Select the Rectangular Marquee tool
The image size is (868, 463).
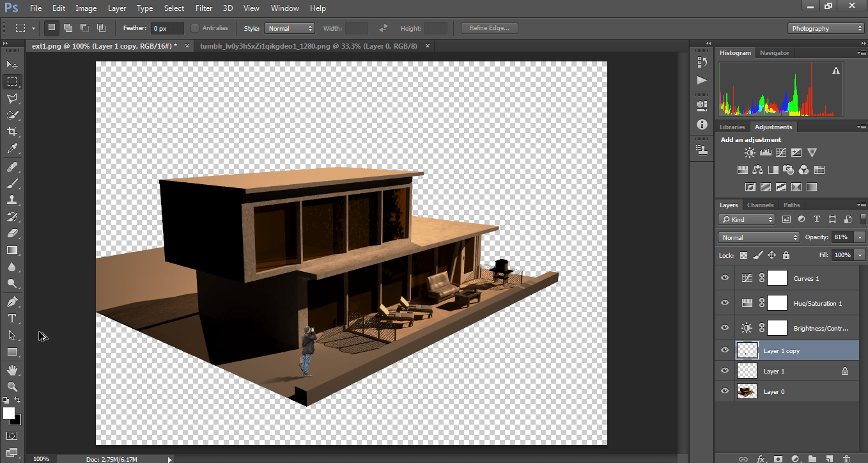pos(12,81)
